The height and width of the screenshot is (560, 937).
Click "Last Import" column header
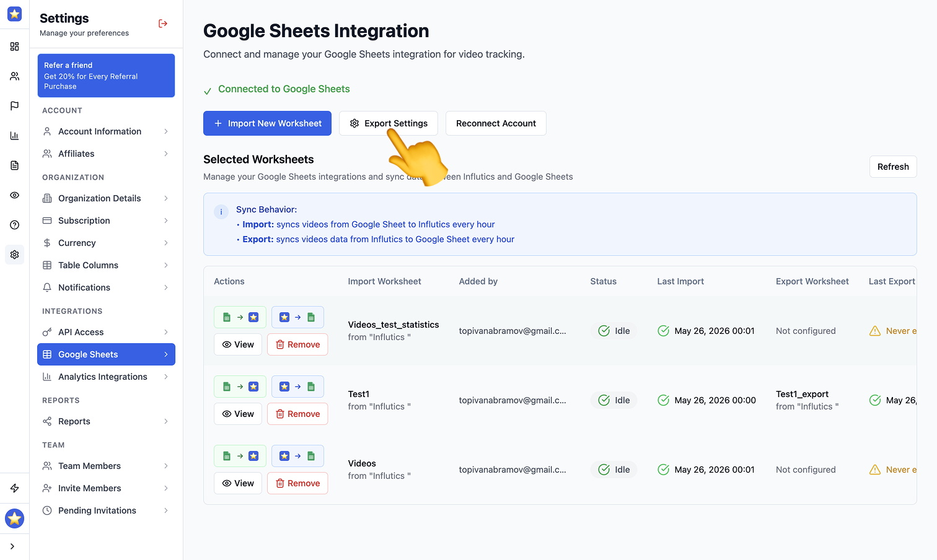point(680,281)
